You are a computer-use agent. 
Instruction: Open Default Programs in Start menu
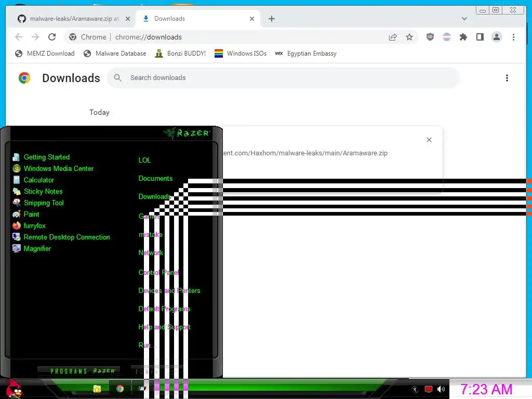click(164, 309)
